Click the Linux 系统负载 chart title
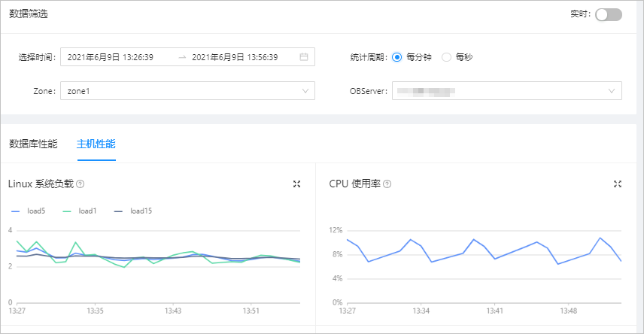Viewport: 644px width, 334px height. pyautogui.click(x=41, y=184)
